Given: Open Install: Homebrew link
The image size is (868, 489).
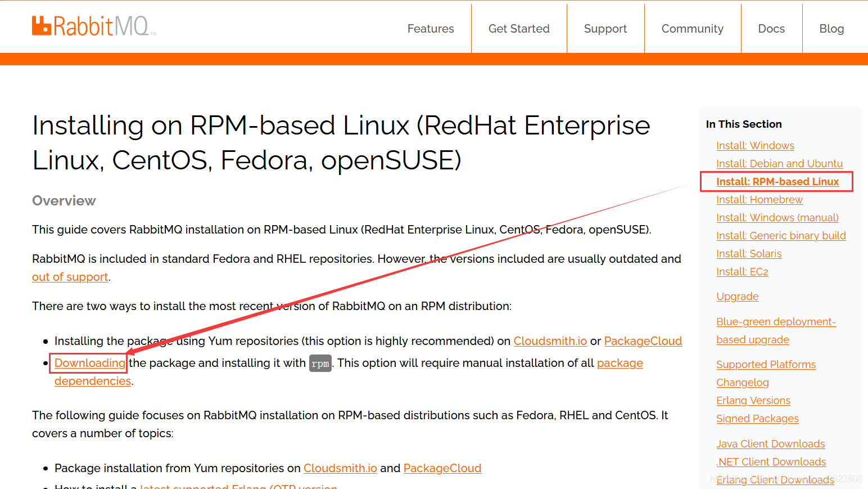Looking at the screenshot, I should [x=759, y=200].
